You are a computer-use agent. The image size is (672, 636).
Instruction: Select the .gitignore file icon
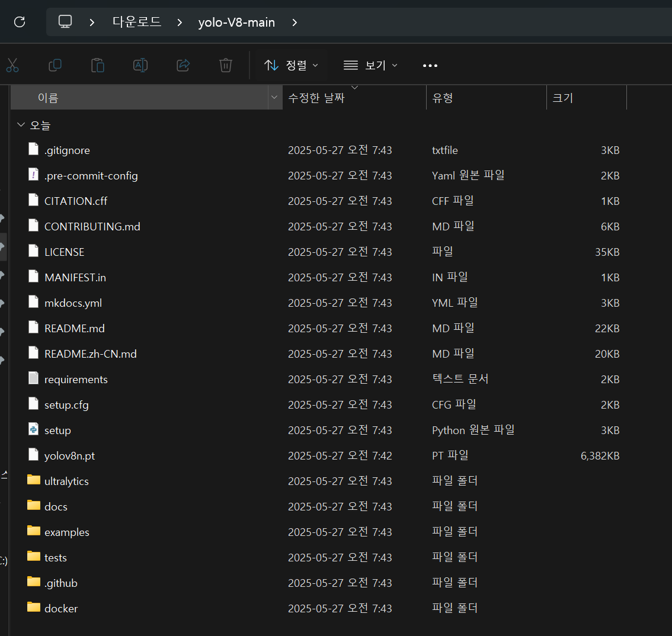(33, 149)
